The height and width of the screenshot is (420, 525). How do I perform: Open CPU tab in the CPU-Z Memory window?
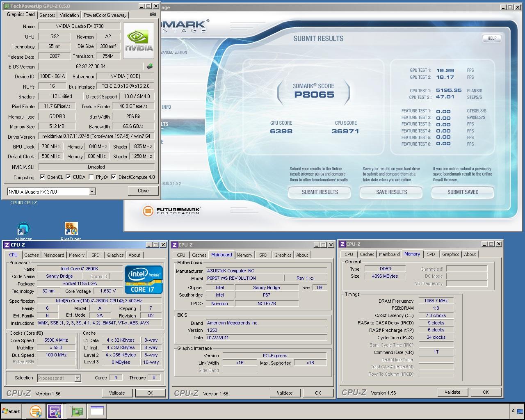click(x=349, y=254)
